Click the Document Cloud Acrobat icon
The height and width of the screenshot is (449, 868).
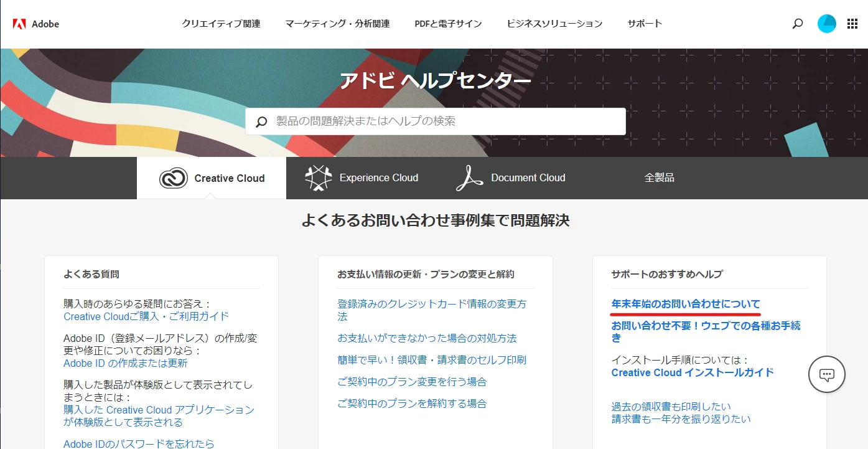coord(470,178)
